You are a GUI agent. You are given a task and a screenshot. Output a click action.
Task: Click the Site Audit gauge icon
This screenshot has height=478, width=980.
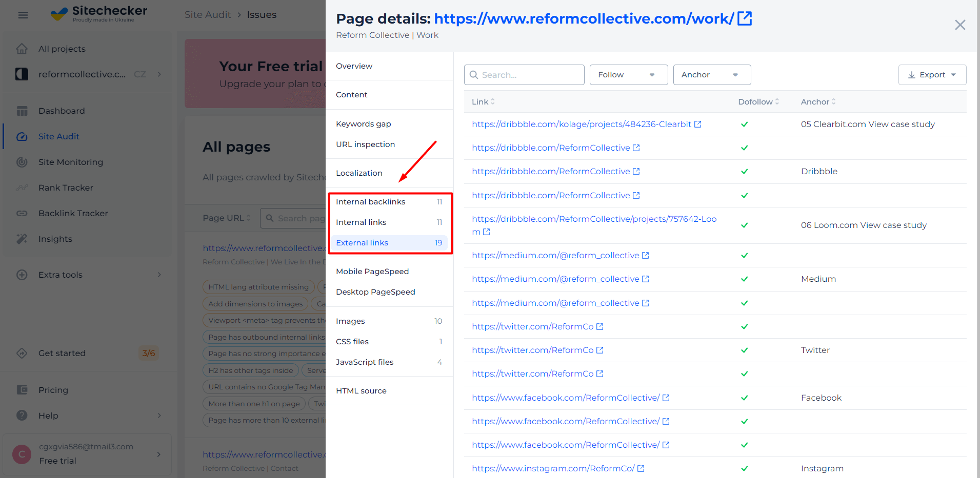[x=22, y=136]
